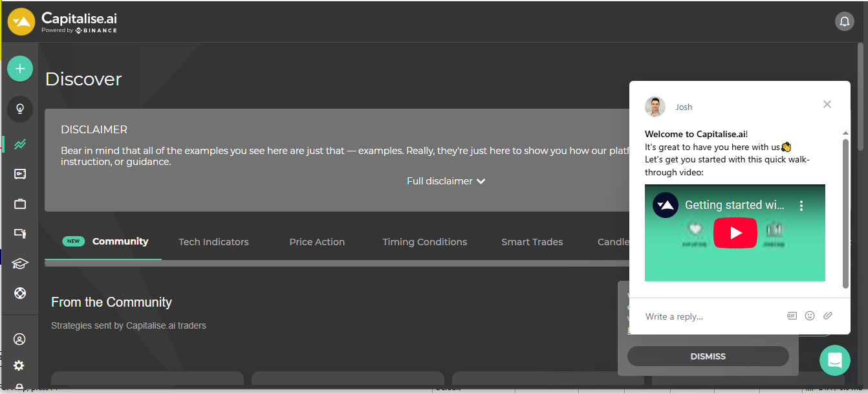Click the tabs horizontal scrollbar
Image resolution: width=868 pixels, height=394 pixels.
(x=336, y=263)
